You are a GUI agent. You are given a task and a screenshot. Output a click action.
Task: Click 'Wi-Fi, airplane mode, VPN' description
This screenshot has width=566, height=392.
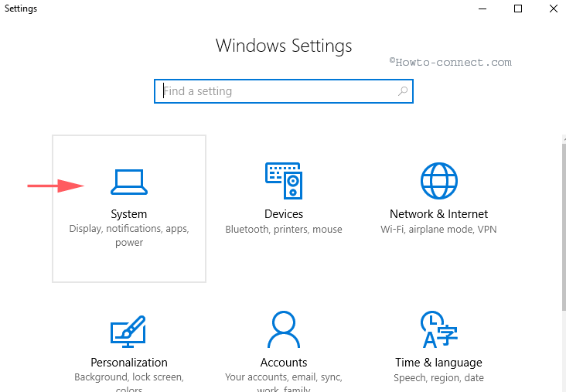point(439,229)
